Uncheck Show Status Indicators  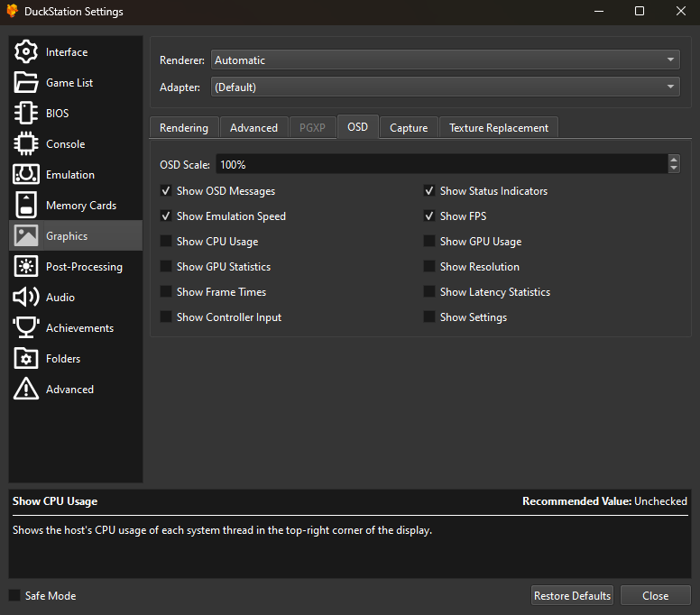429,191
